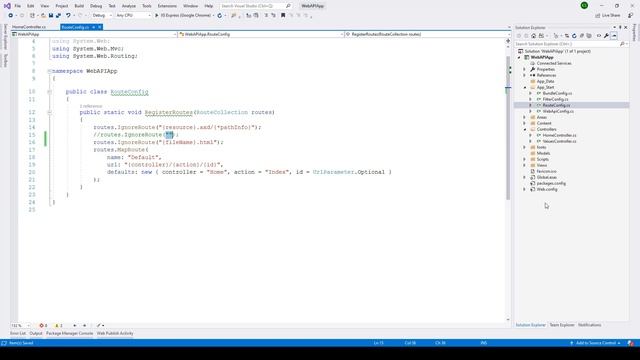Collapse the namespace WebAPIApp code block
Viewport: 640px width, 360px height.
[x=49, y=71]
